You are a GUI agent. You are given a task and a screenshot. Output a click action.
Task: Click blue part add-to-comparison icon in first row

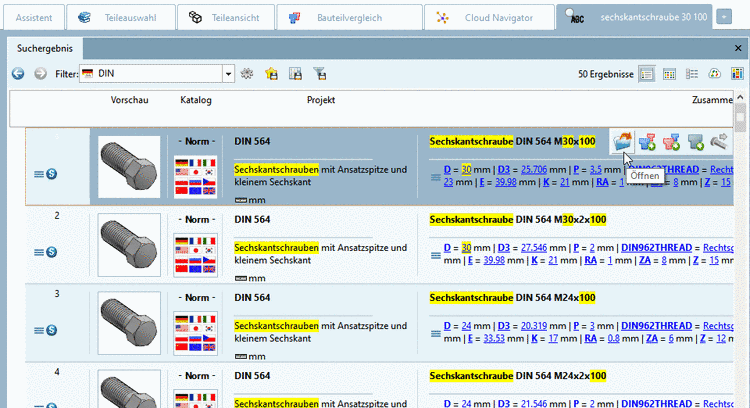[x=647, y=142]
